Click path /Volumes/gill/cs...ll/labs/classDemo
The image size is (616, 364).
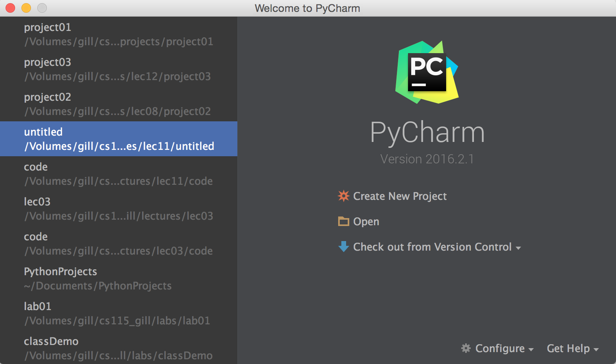point(118,356)
